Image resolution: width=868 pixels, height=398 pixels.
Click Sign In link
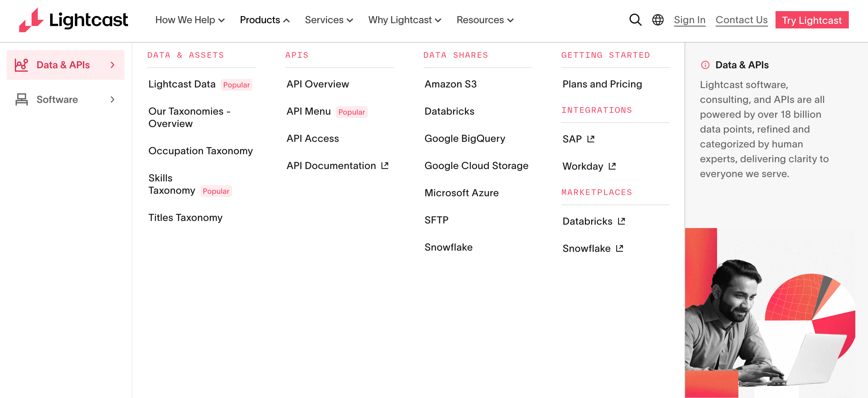pos(690,20)
